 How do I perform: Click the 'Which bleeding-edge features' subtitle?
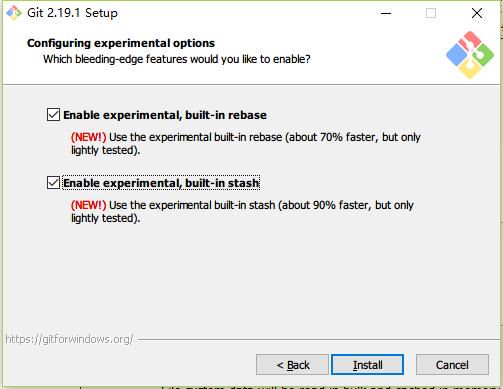tap(177, 59)
